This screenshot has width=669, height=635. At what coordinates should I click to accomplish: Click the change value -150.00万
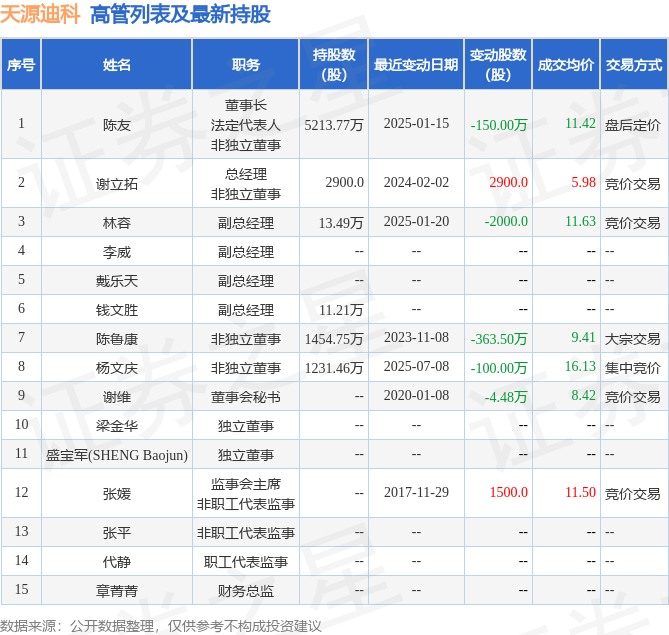pyautogui.click(x=499, y=125)
